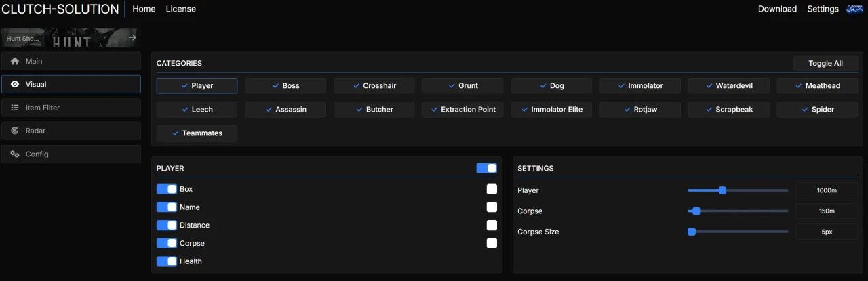The image size is (868, 281).
Task: Disable the Name toggle switch
Action: [x=167, y=207]
